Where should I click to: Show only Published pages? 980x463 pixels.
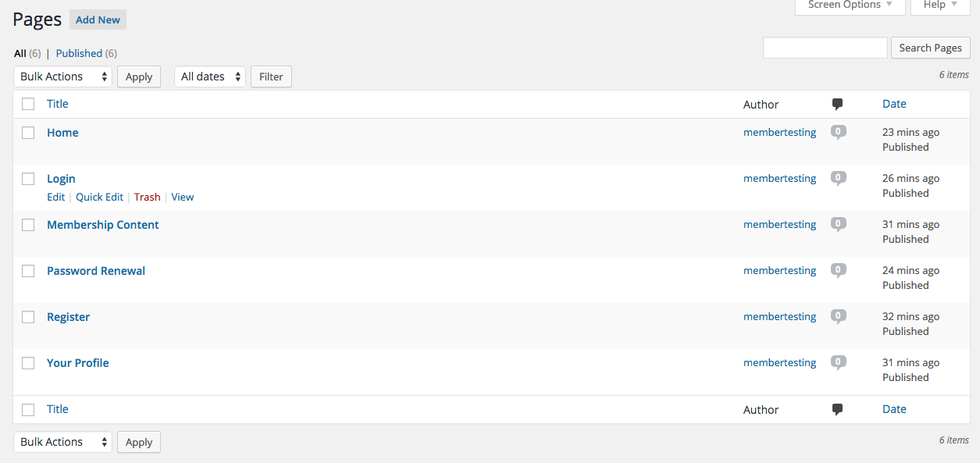tap(79, 53)
